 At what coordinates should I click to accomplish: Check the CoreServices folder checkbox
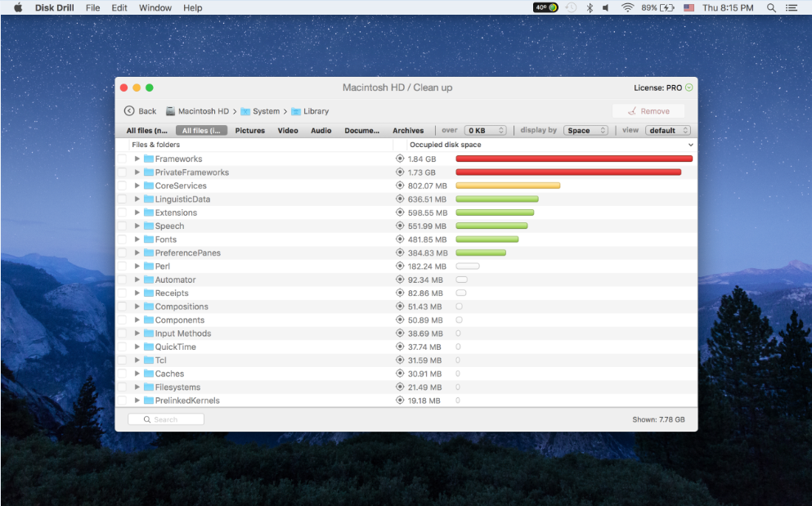[x=122, y=186]
